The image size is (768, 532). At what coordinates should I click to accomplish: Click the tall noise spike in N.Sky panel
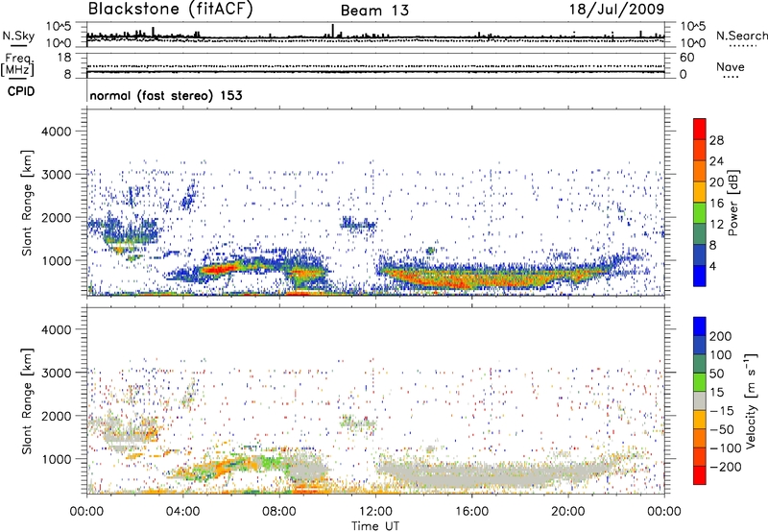coord(333,31)
